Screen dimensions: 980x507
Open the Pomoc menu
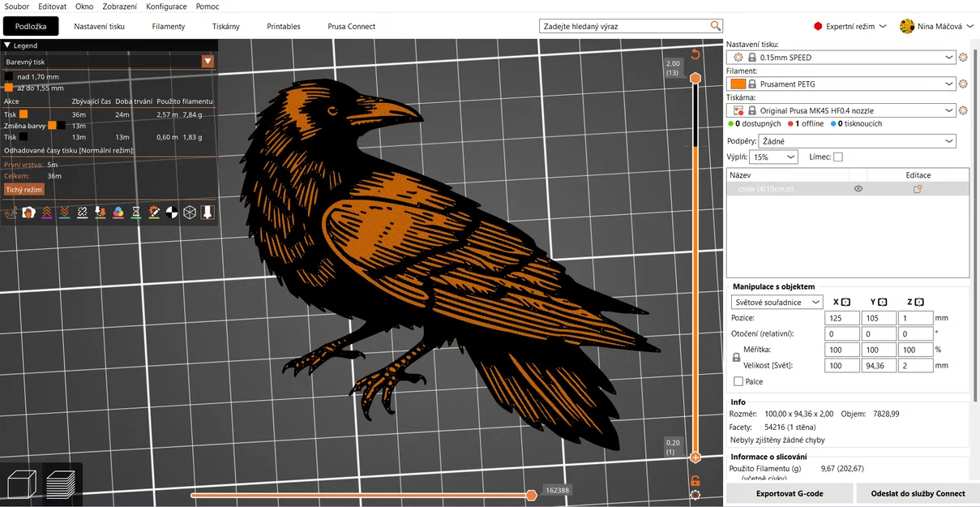208,6
